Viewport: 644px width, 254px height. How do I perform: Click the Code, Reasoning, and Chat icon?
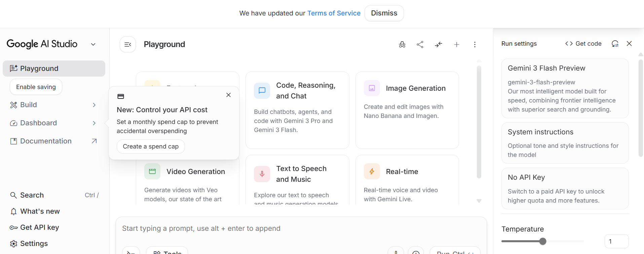pyautogui.click(x=262, y=91)
